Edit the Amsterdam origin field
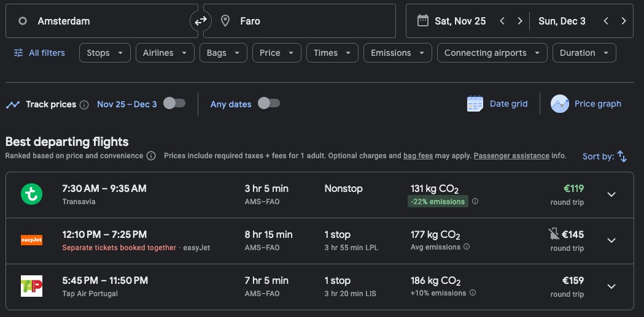 pyautogui.click(x=98, y=21)
